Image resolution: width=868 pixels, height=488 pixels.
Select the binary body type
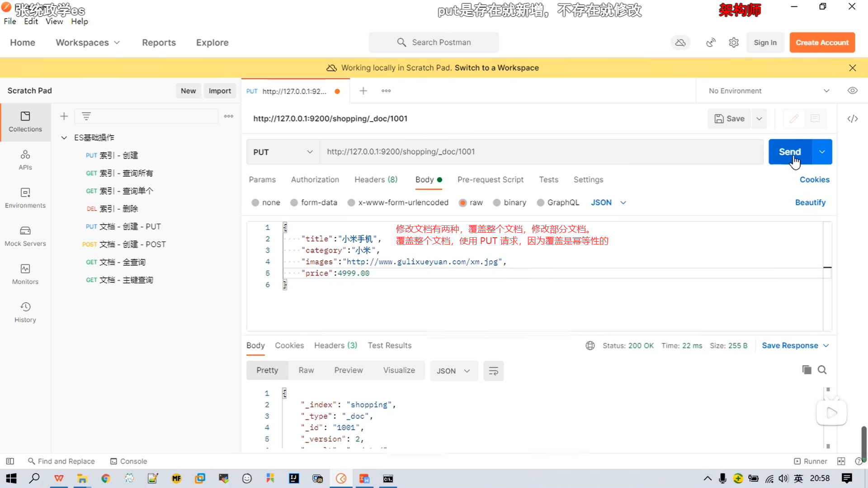click(x=497, y=203)
